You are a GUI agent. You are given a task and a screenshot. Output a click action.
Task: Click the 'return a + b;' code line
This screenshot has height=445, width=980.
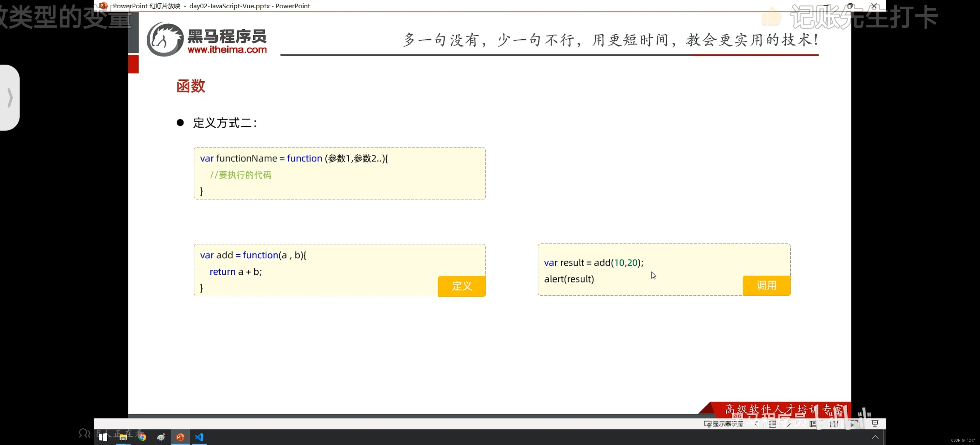(235, 272)
